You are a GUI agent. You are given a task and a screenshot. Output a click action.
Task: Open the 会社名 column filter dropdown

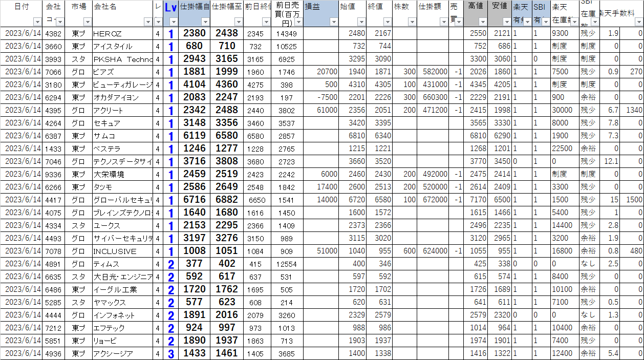click(148, 22)
